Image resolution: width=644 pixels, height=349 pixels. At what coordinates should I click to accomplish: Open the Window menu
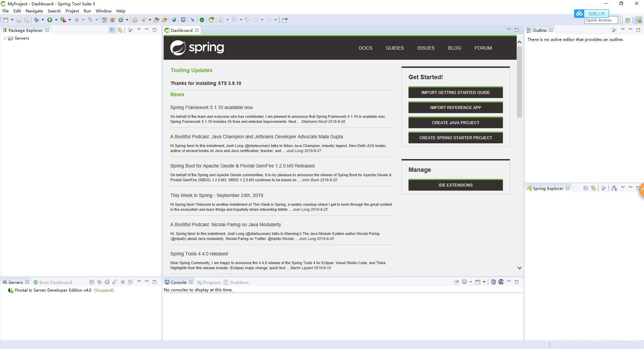(x=103, y=11)
